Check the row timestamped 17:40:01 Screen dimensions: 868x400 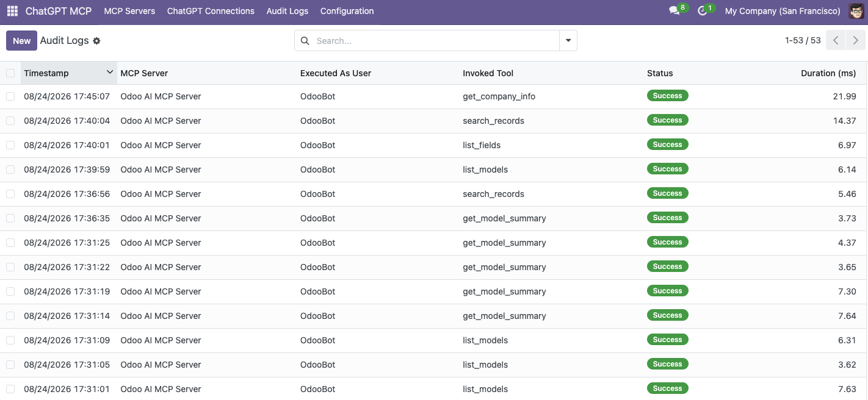pos(10,145)
